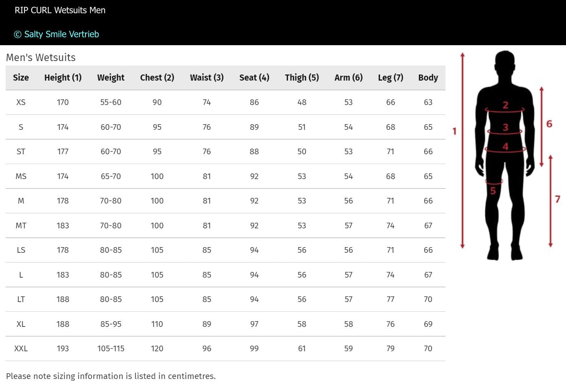
Task: Click the 105-115 weight cell
Action: click(x=111, y=348)
